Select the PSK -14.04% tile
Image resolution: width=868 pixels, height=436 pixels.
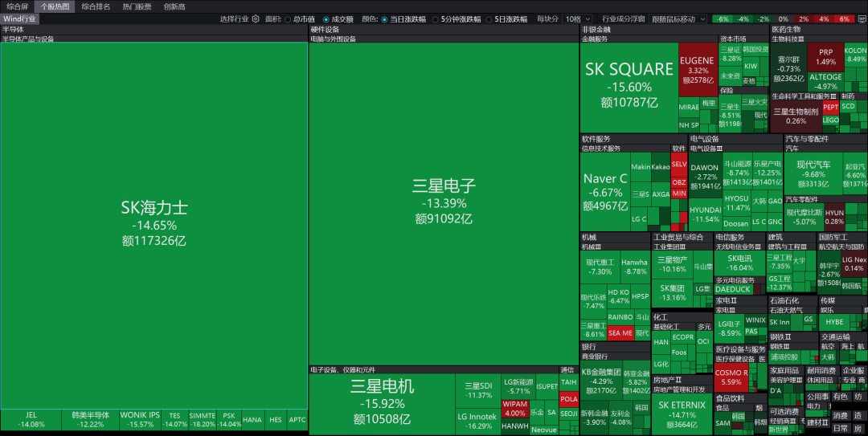(x=228, y=420)
